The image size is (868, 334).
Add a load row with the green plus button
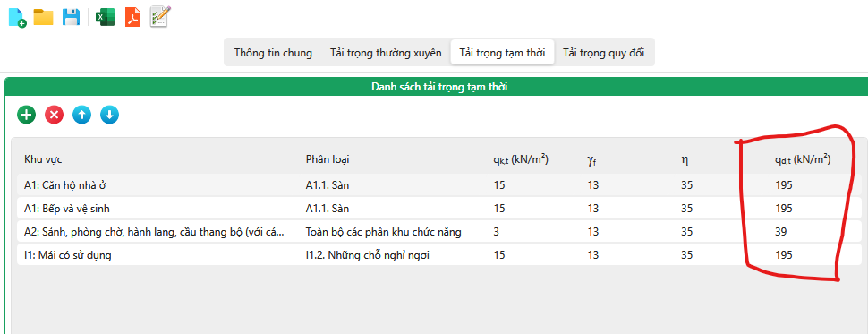click(x=26, y=116)
